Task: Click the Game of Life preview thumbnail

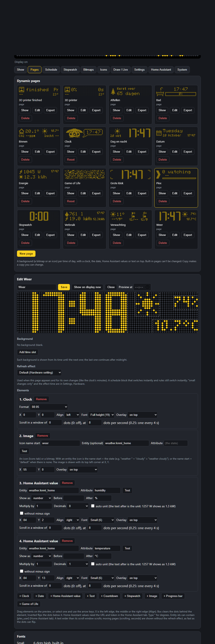Action: point(84,174)
